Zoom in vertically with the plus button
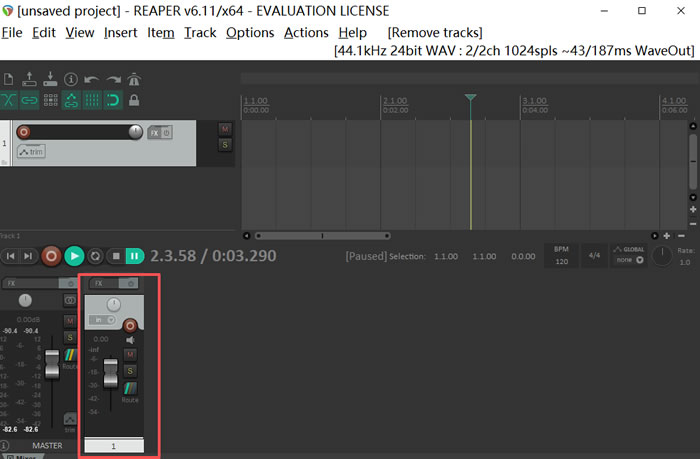The image size is (700, 459). point(693,209)
